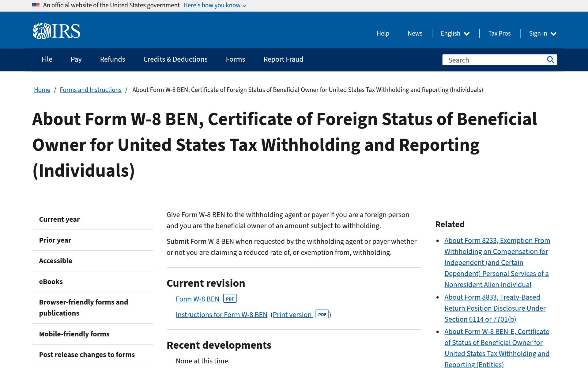Expand "Here's how you know" banner
The height and width of the screenshot is (368, 588).
pos(215,5)
